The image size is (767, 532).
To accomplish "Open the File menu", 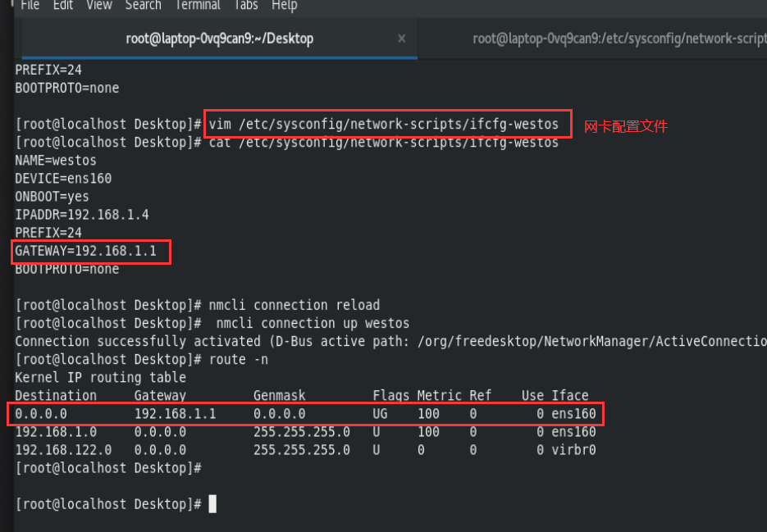I will 30,6.
